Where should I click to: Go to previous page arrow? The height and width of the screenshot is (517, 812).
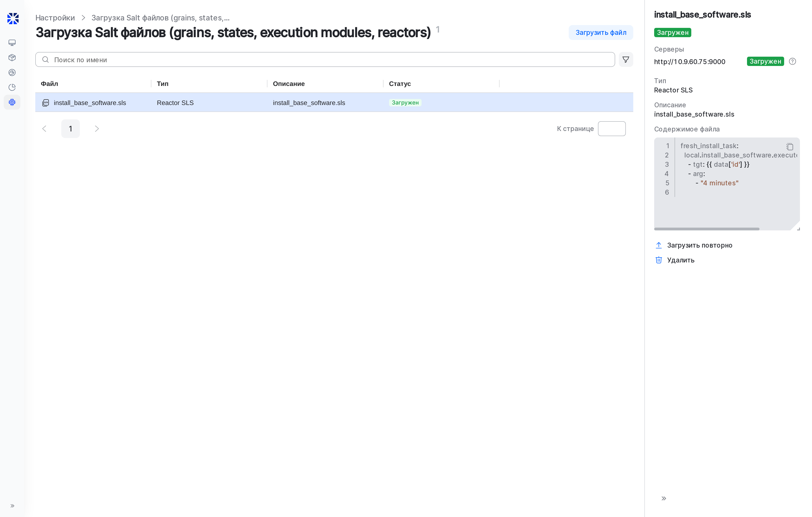point(44,129)
